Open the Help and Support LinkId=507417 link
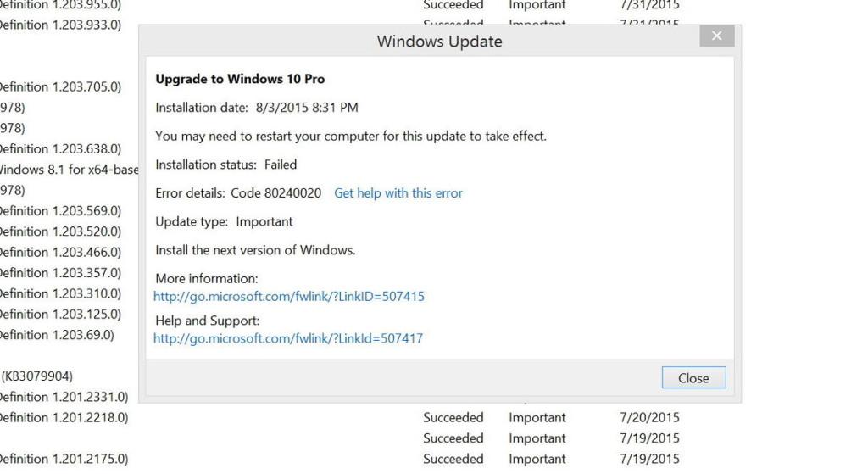 pyautogui.click(x=288, y=338)
